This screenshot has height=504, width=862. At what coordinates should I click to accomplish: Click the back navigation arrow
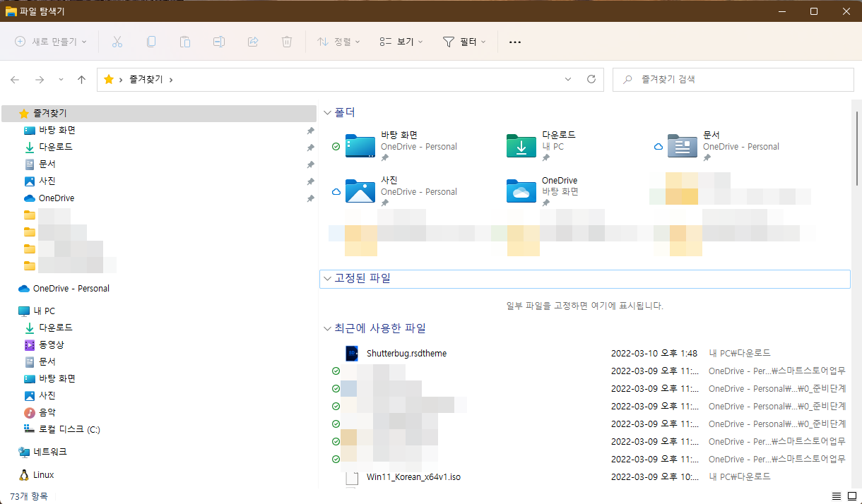pos(14,79)
